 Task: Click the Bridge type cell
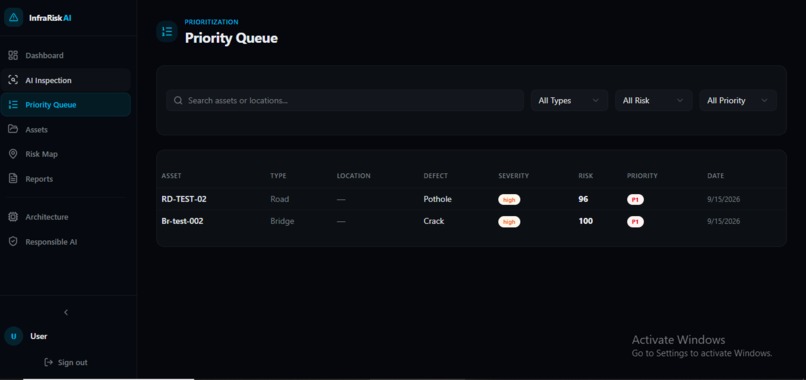282,221
